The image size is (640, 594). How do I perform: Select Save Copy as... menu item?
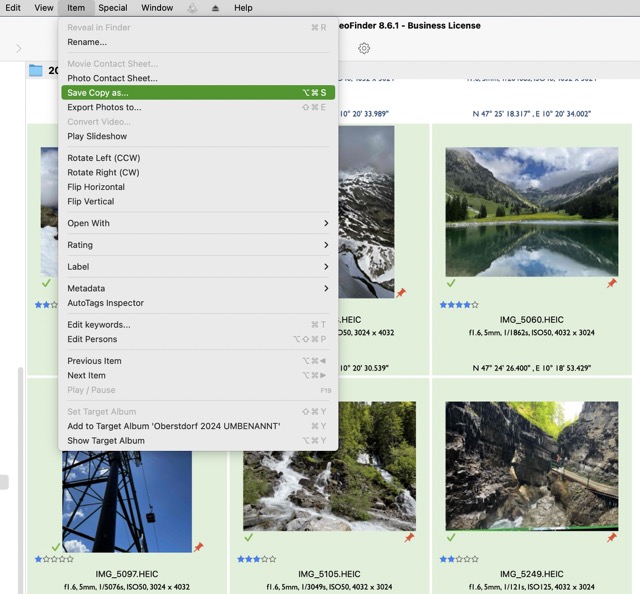coord(197,92)
